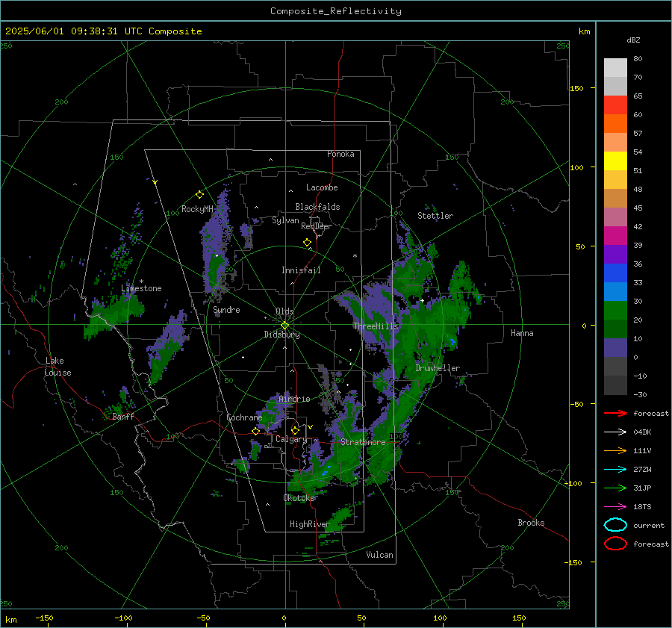
Task: Click the Vulcan label
Action: (x=379, y=555)
